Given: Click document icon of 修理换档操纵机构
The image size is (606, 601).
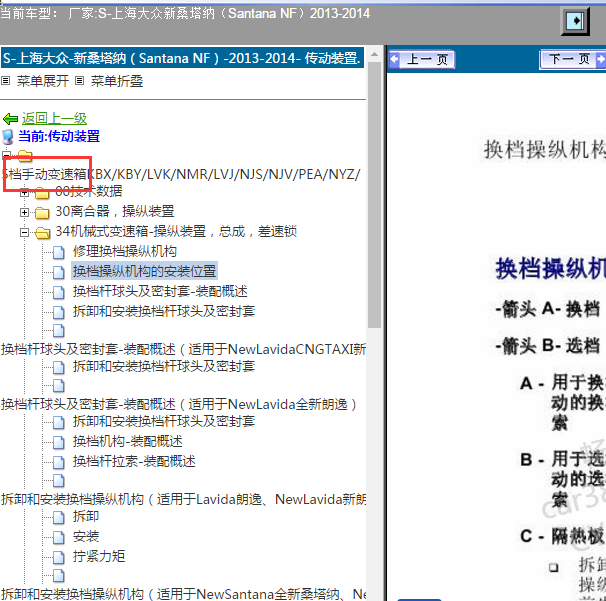Looking at the screenshot, I should [59, 252].
